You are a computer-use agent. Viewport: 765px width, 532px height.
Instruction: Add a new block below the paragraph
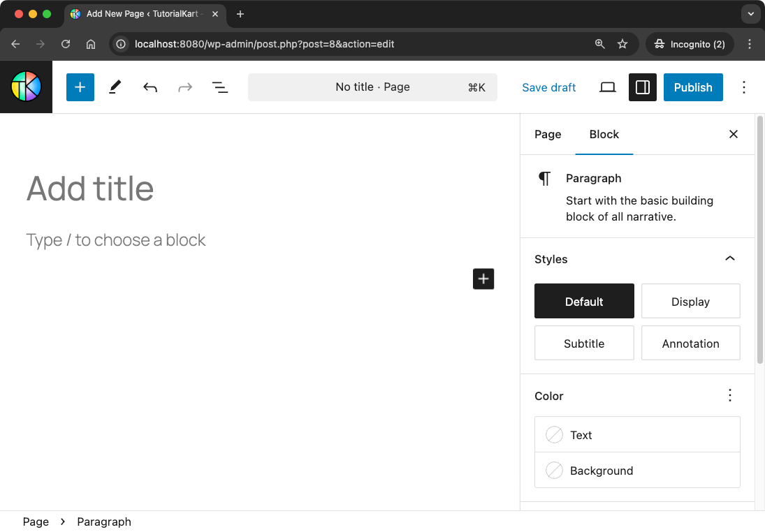[483, 279]
